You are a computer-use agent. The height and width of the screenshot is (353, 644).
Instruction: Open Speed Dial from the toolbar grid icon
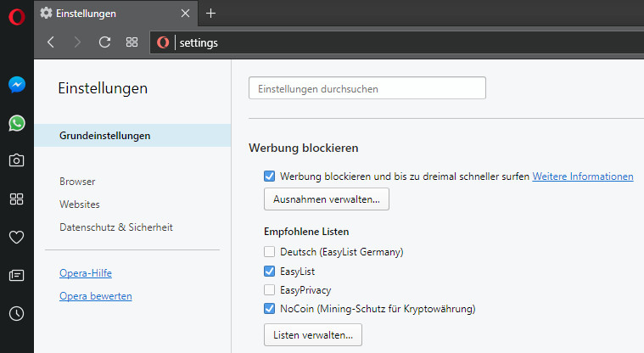132,42
